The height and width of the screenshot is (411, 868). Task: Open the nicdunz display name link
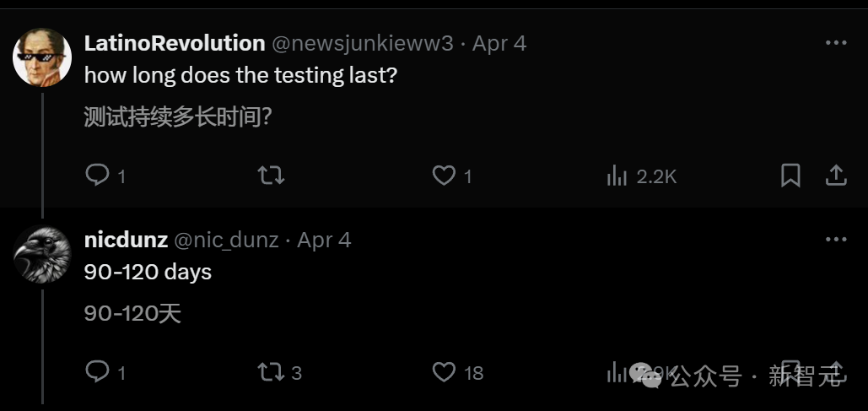click(126, 240)
